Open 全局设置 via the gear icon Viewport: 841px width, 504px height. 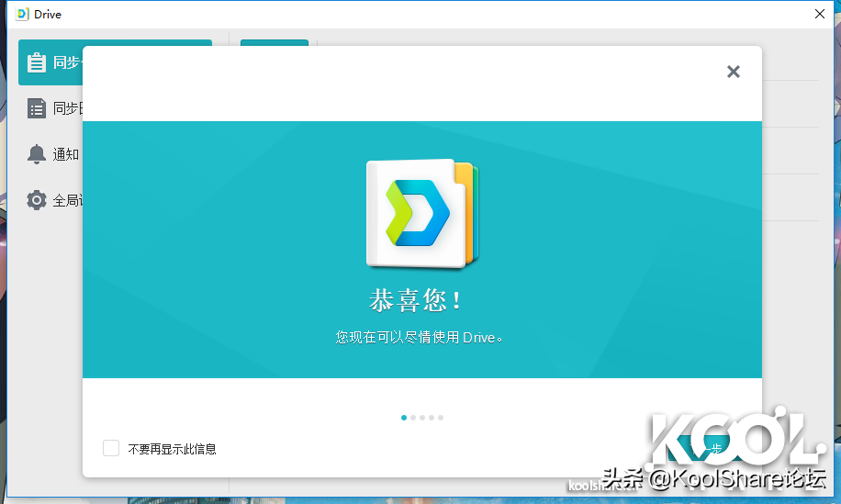37,200
